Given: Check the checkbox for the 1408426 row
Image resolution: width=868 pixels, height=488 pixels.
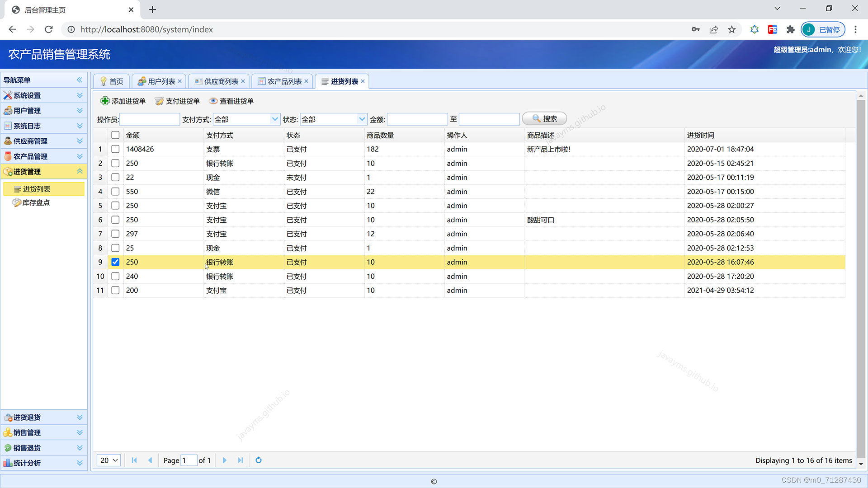Looking at the screenshot, I should click(x=115, y=149).
